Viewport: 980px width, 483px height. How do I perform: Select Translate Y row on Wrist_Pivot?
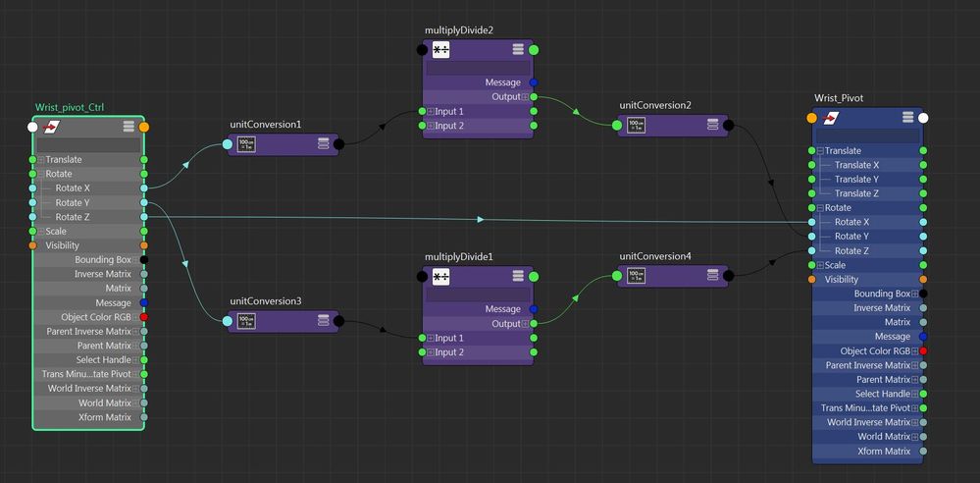click(867, 179)
